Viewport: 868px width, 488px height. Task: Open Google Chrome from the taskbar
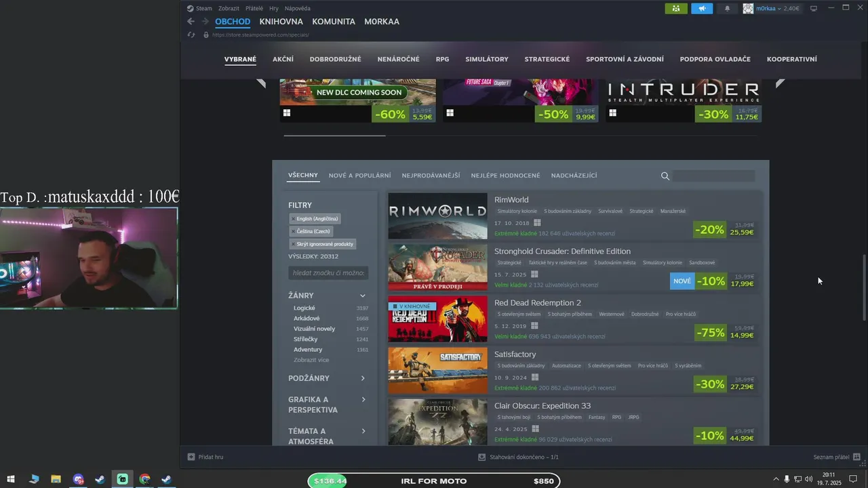[x=144, y=479]
